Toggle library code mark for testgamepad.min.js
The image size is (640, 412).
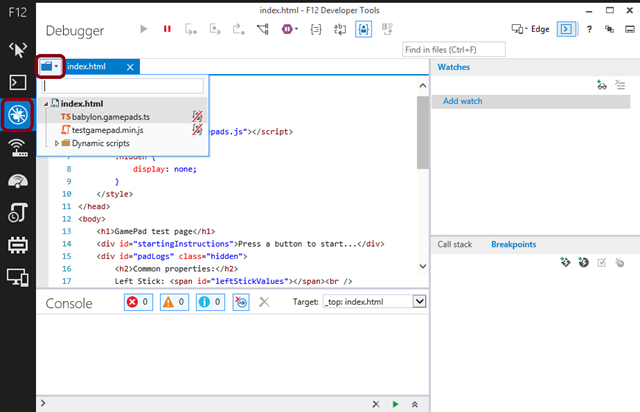198,130
